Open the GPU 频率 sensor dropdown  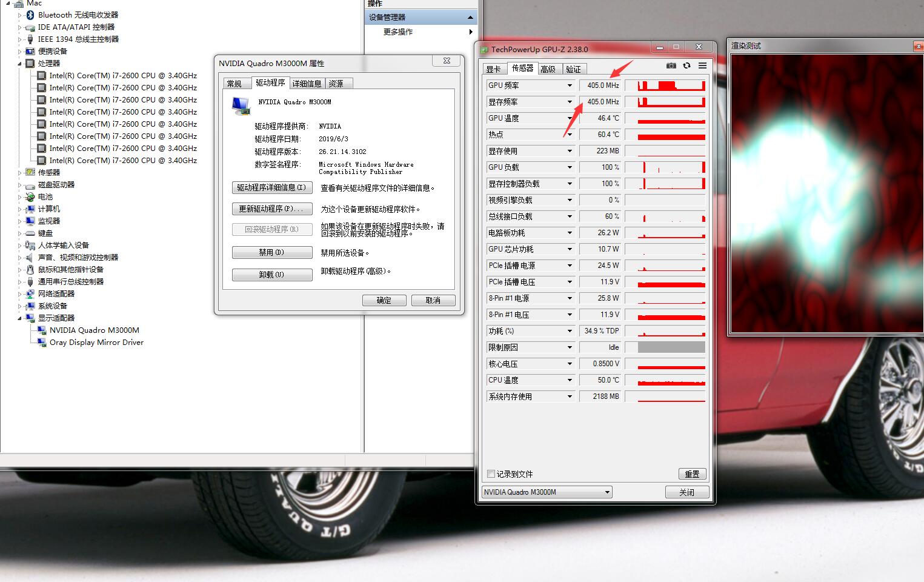pyautogui.click(x=569, y=85)
